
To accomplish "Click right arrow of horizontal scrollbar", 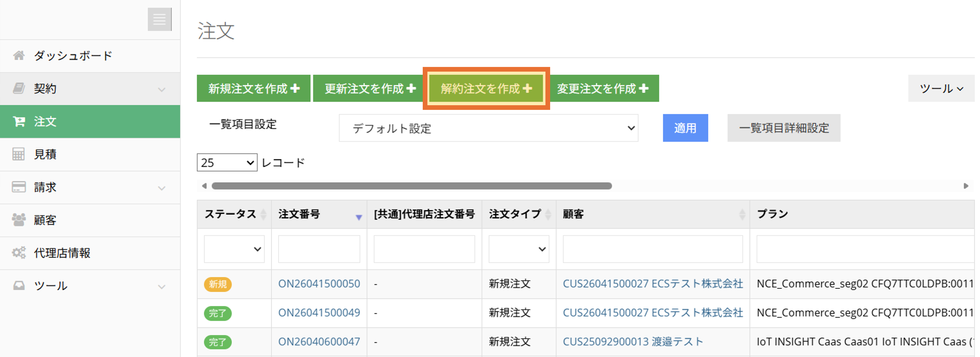I will coord(966,186).
